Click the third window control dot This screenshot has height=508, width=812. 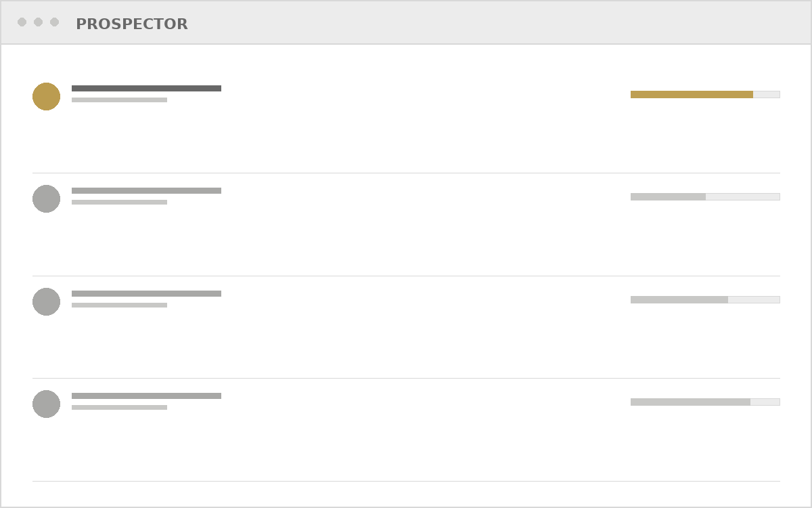pos(54,22)
